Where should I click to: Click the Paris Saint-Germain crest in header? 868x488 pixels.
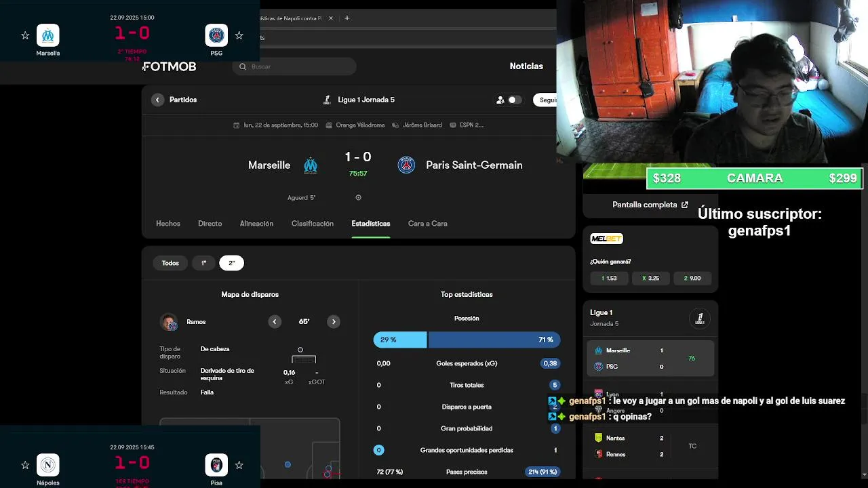point(406,165)
